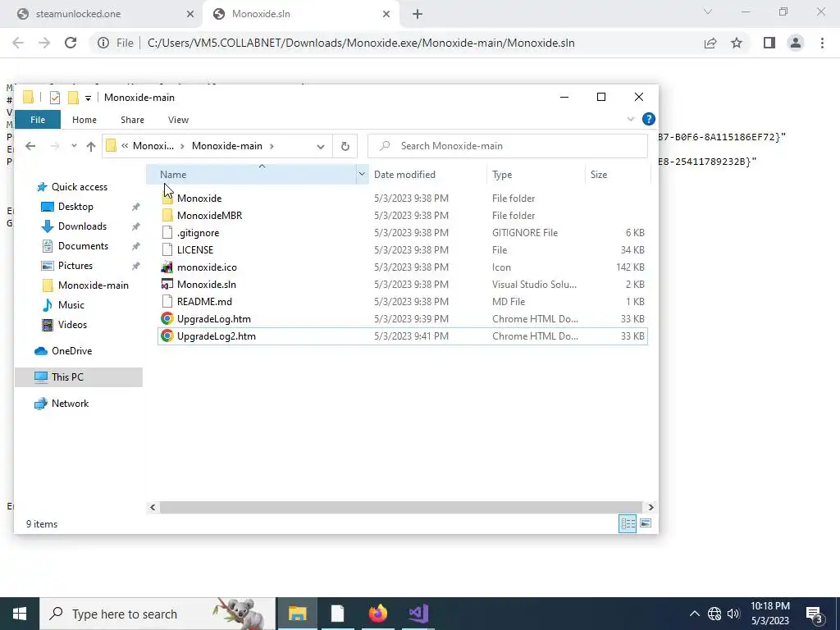
Task: Go up one folder level in Explorer
Action: coord(90,146)
